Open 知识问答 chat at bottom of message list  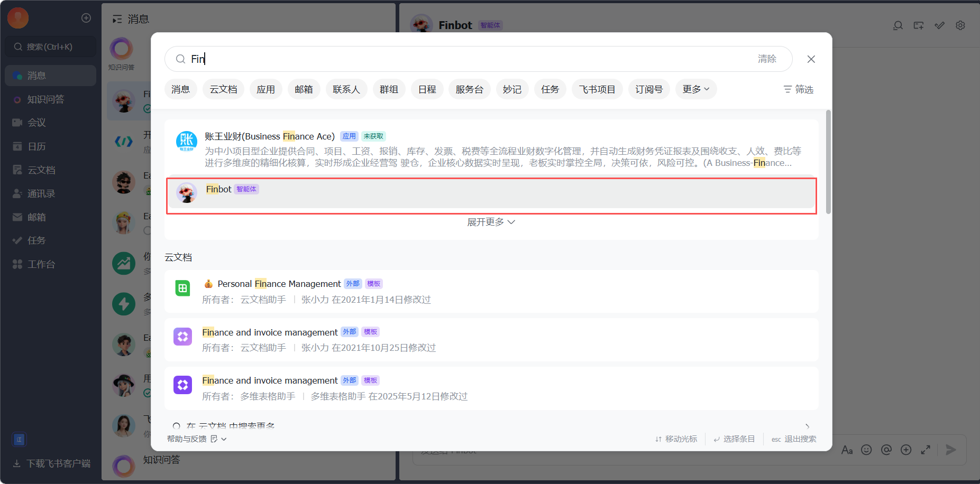pyautogui.click(x=249, y=465)
